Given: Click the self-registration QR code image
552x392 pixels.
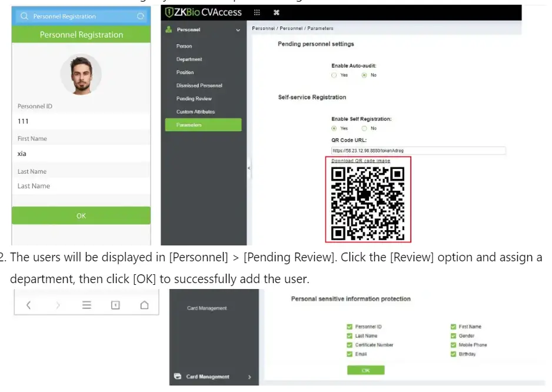Looking at the screenshot, I should coord(368,203).
